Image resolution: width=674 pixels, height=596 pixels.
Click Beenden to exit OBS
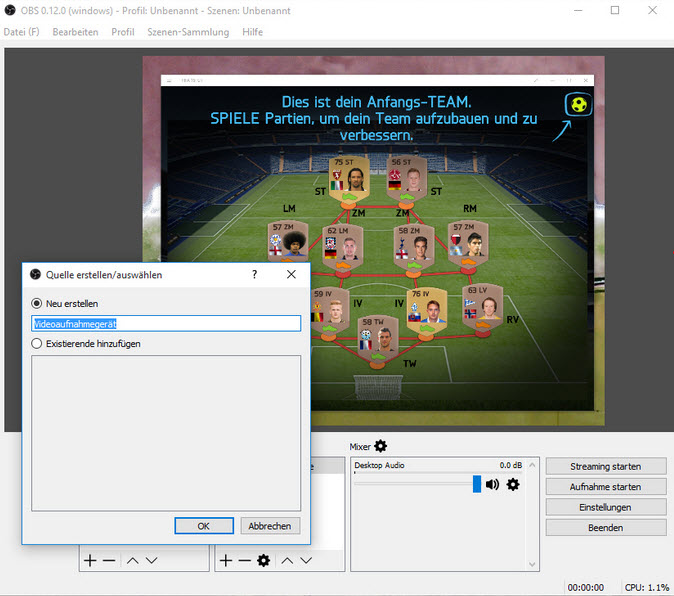tap(606, 528)
